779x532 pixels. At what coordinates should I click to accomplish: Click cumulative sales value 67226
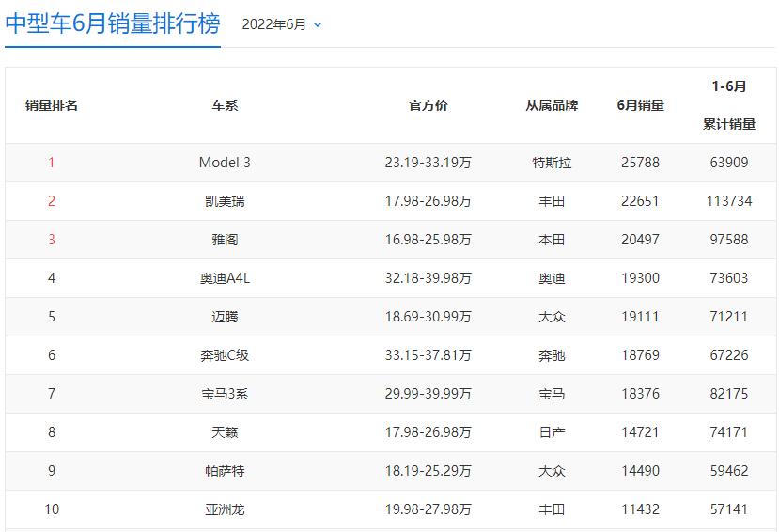[729, 355]
